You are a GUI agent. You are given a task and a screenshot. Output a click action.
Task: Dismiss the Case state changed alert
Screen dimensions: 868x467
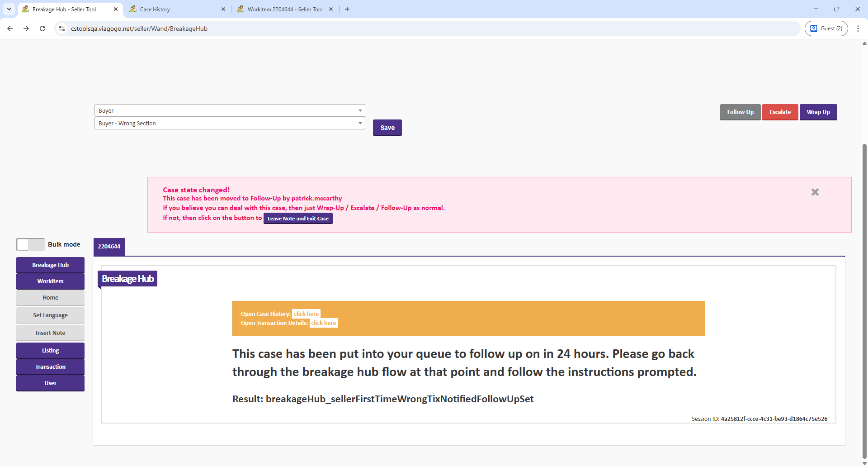pyautogui.click(x=815, y=192)
